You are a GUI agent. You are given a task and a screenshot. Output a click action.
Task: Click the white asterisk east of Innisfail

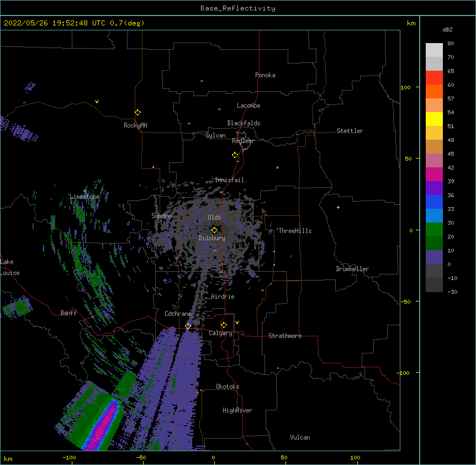pyautogui.click(x=277, y=167)
